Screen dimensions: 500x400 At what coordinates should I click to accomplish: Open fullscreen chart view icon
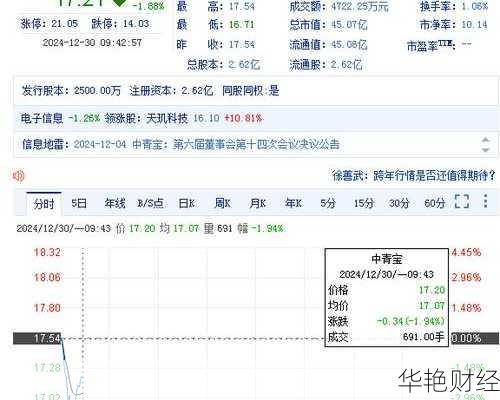pyautogui.click(x=462, y=201)
